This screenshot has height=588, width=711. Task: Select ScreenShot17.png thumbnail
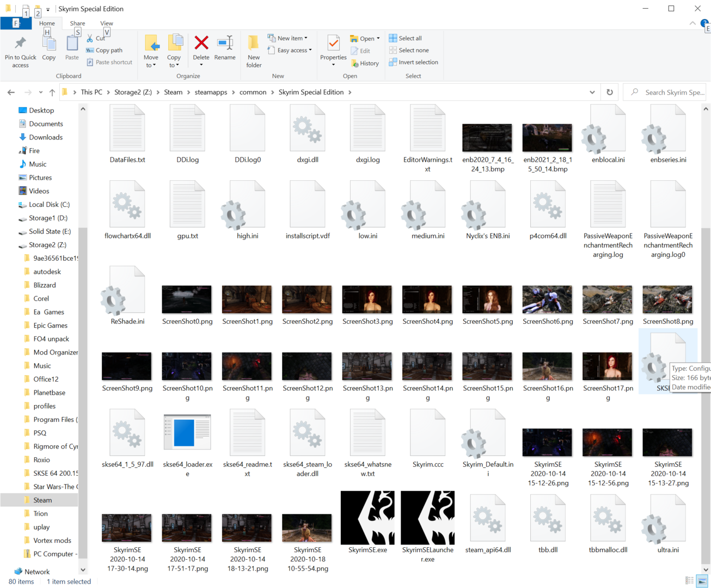[607, 366]
